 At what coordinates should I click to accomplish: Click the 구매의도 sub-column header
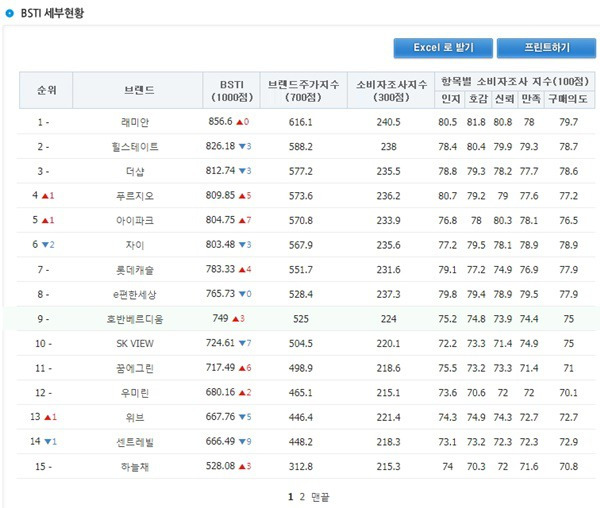coord(568,99)
